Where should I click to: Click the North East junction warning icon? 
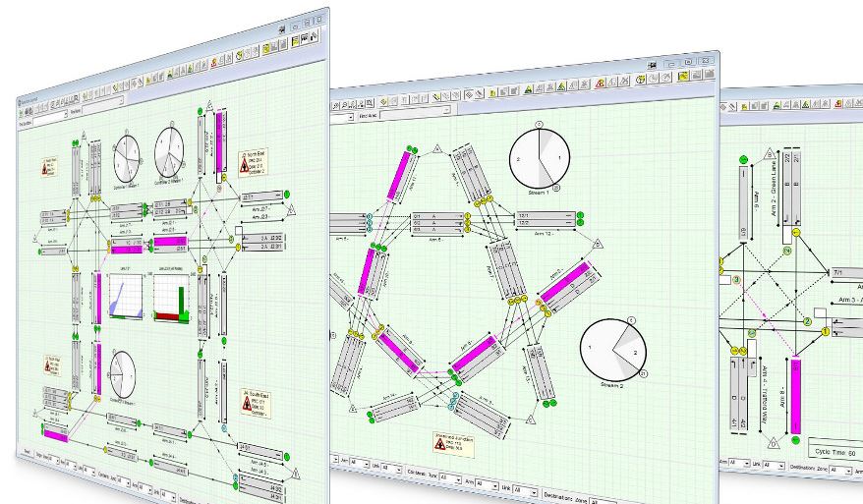pos(245,163)
